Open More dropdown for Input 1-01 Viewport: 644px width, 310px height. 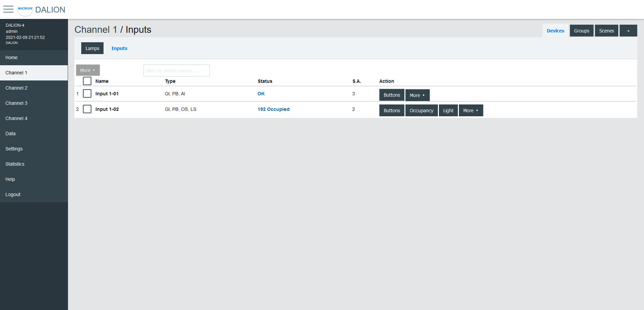[417, 95]
